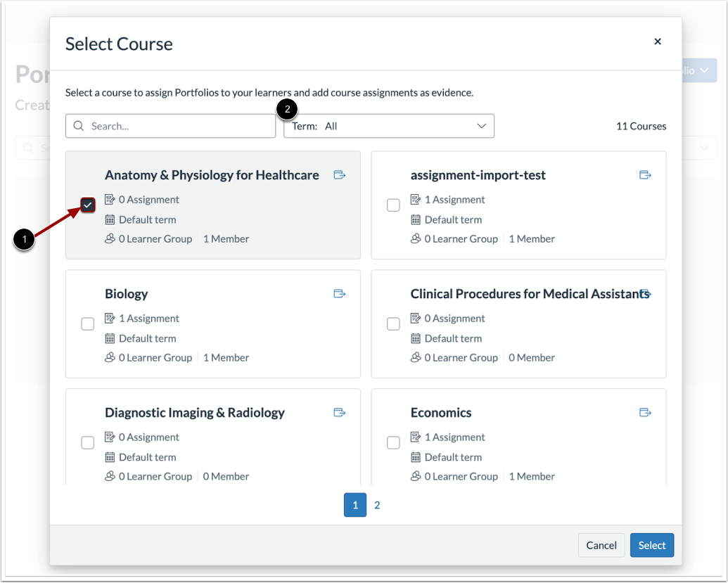The height and width of the screenshot is (583, 728).
Task: Open the Term filter dropdown
Action: point(389,125)
